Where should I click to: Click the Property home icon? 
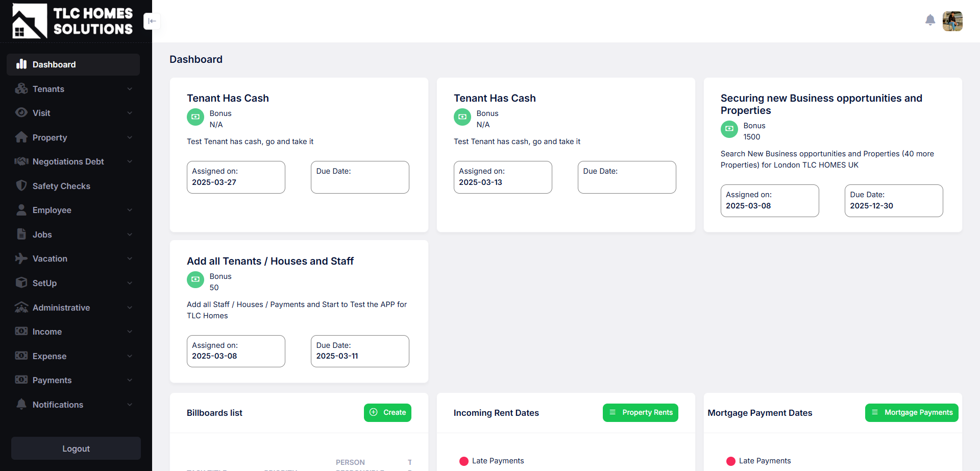(x=21, y=137)
